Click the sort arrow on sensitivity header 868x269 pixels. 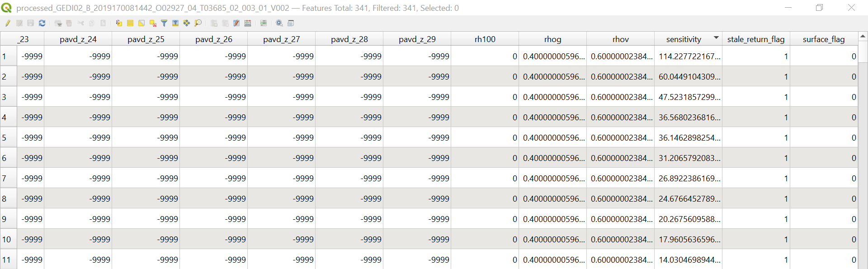pyautogui.click(x=716, y=38)
